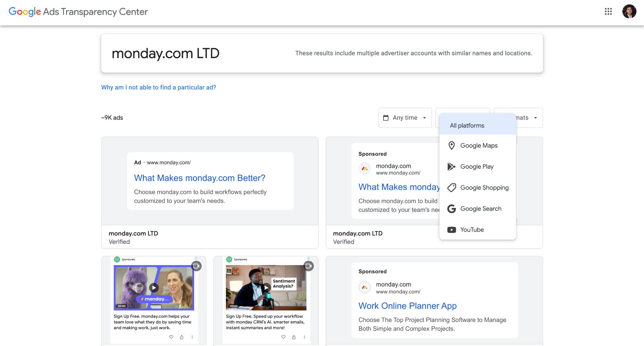Play the Sentiment Analysis video
Viewport: 644px width, 346px height.
point(266,287)
